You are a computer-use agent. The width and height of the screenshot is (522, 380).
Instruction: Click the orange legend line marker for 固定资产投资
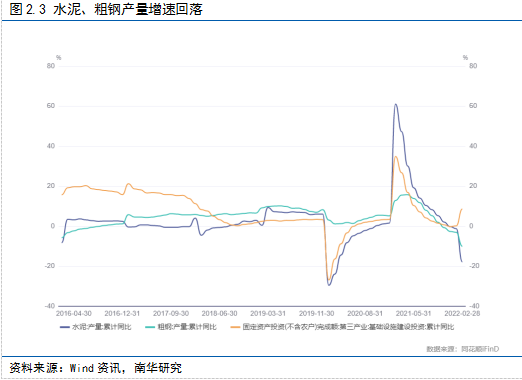coord(235,327)
